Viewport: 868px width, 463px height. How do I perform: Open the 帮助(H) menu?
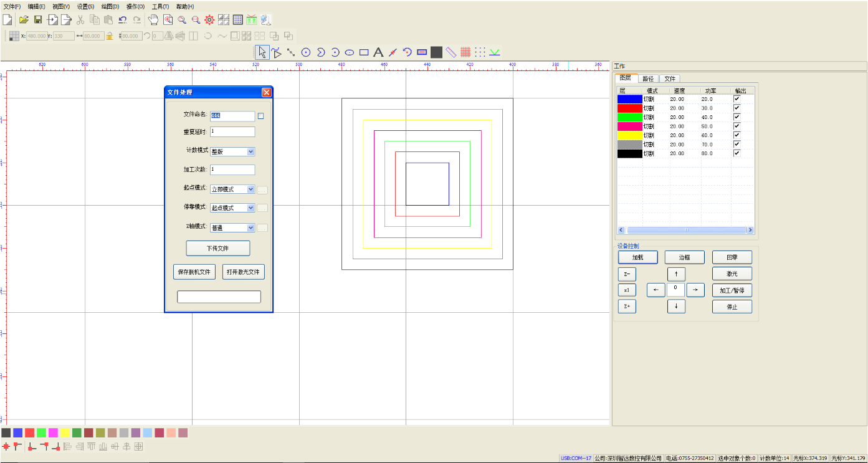click(x=185, y=6)
